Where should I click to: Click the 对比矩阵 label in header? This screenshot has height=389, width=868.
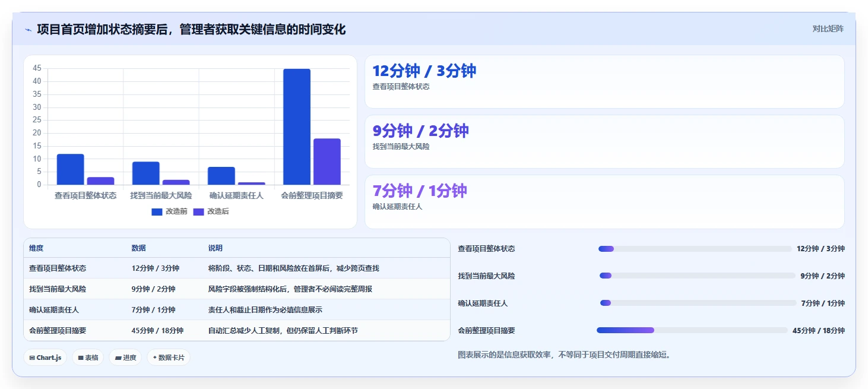828,29
